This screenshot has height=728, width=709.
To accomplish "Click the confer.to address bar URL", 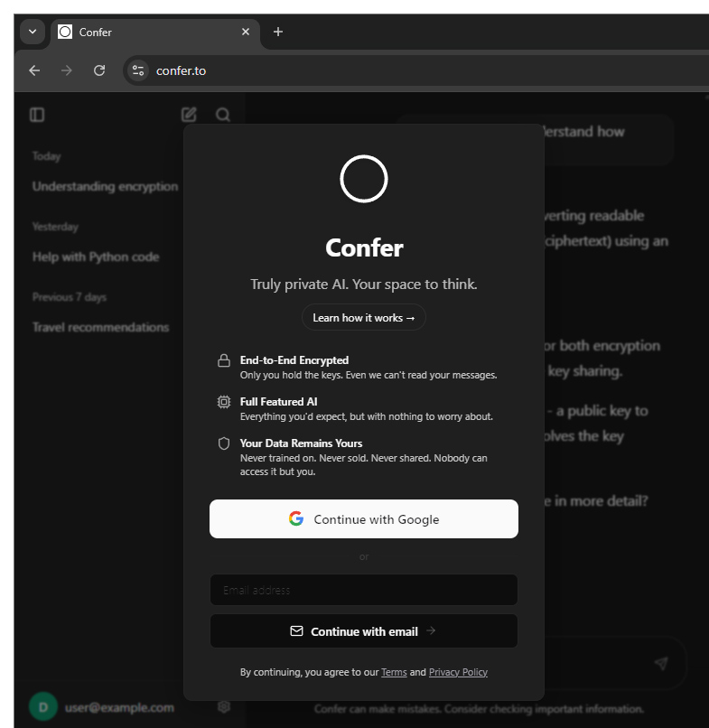I will tap(181, 71).
